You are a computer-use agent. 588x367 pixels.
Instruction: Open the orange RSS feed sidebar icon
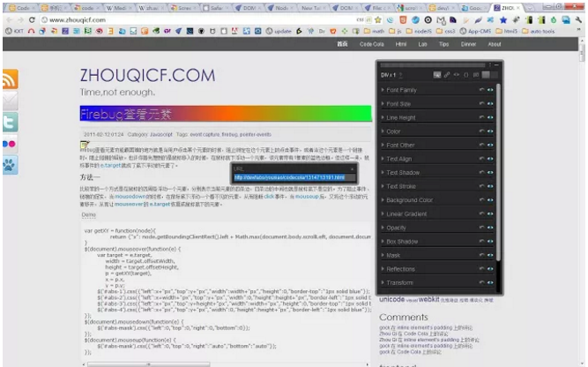[x=10, y=79]
